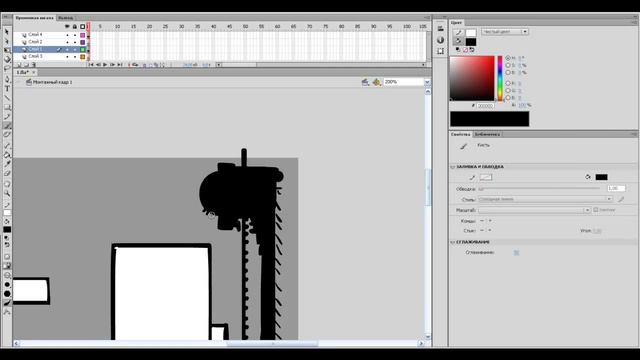Viewport: 640px width, 360px height.
Task: Click the delete layer trash icon
Action: (x=34, y=65)
